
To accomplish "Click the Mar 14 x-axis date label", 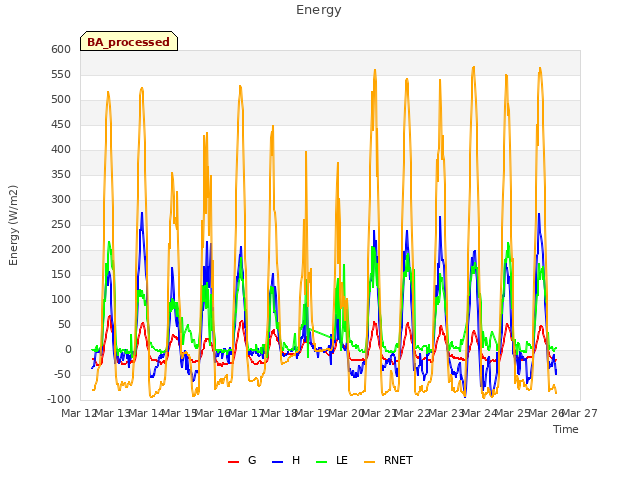I will 146,413.
